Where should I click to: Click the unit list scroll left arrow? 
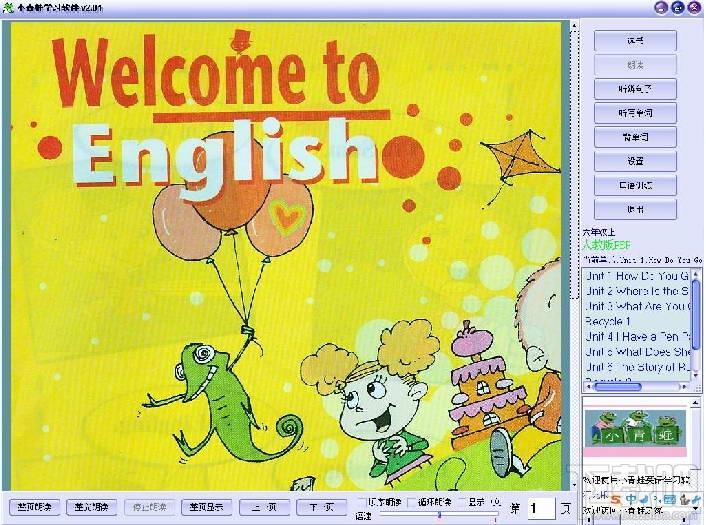(587, 386)
